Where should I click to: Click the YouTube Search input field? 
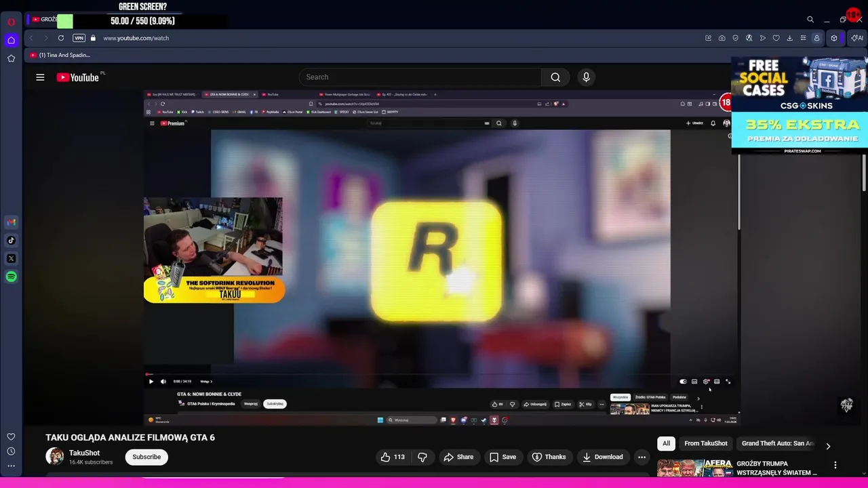pos(420,77)
